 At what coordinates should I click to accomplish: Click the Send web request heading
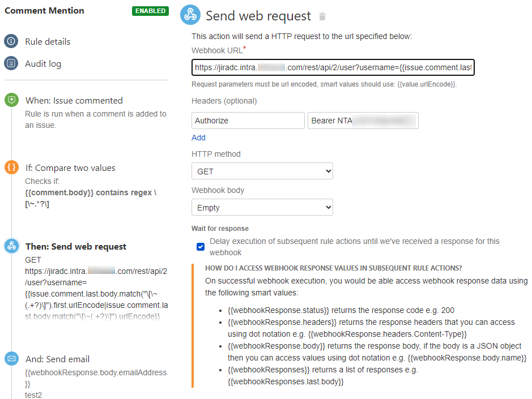(x=258, y=16)
